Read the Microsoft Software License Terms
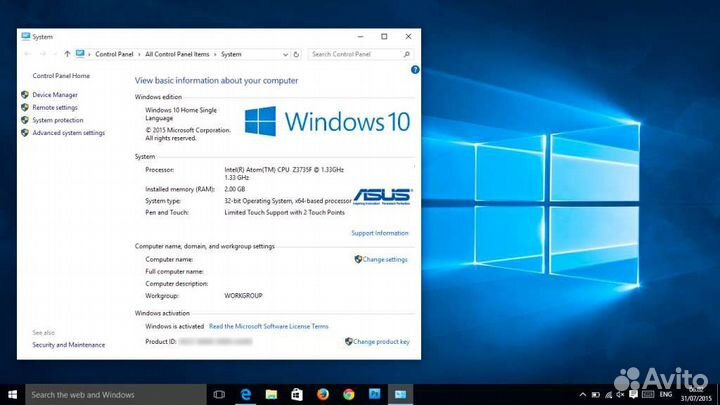This screenshot has width=720, height=405. coord(269,326)
